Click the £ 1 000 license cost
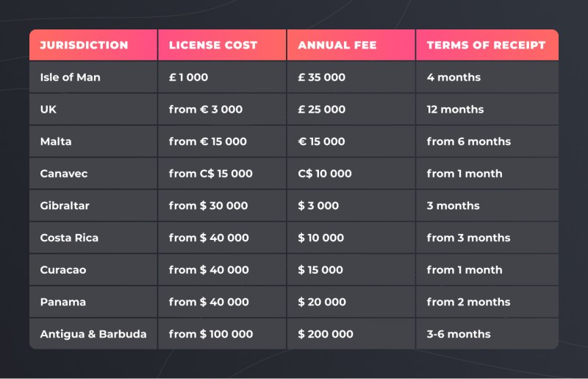This screenshot has width=588, height=379. click(x=189, y=77)
